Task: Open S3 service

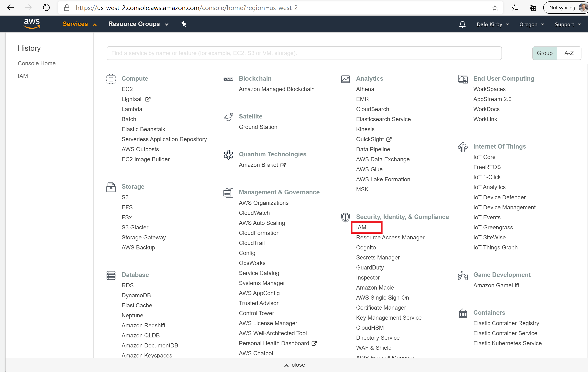Action: (x=125, y=197)
